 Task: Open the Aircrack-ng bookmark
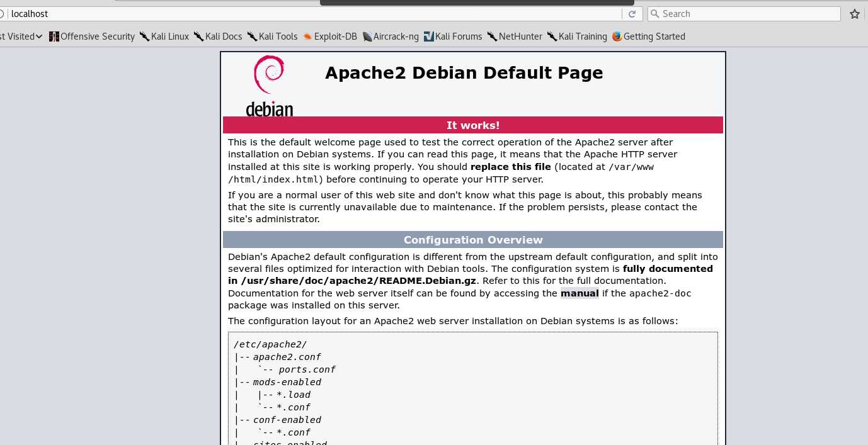391,37
